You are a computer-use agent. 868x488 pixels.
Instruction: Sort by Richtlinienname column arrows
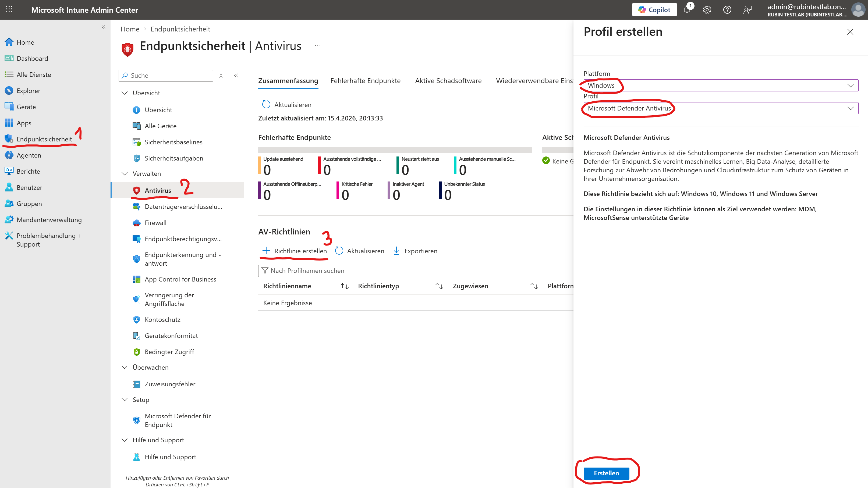coord(344,286)
